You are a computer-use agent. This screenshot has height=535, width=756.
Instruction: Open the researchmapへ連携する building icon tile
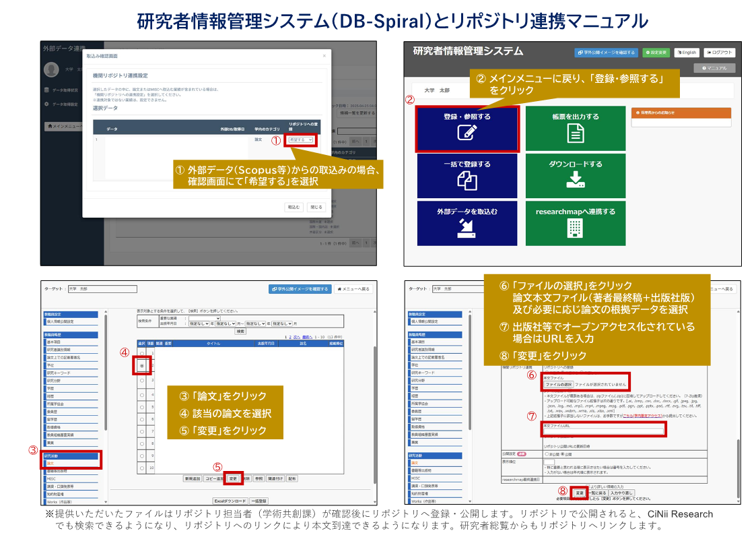(x=575, y=223)
